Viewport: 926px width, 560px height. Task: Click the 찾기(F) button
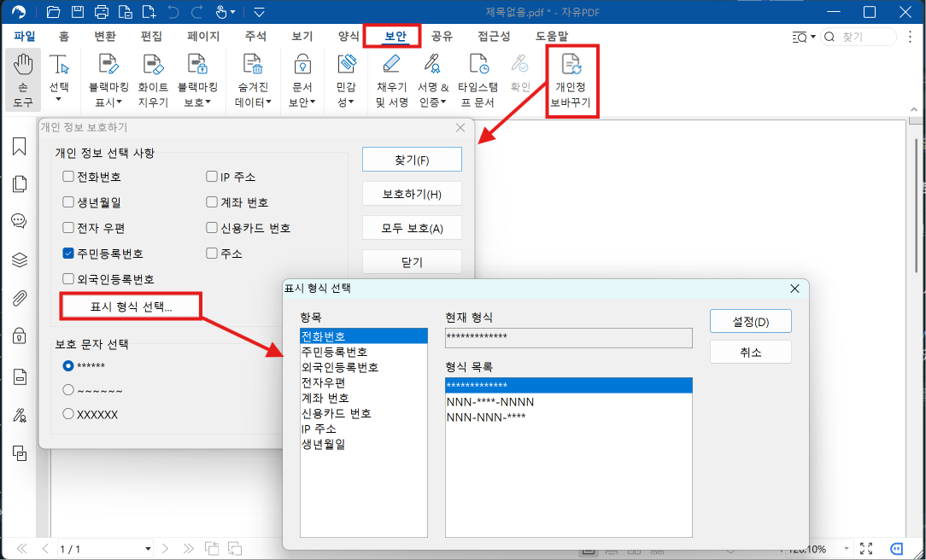(x=412, y=160)
